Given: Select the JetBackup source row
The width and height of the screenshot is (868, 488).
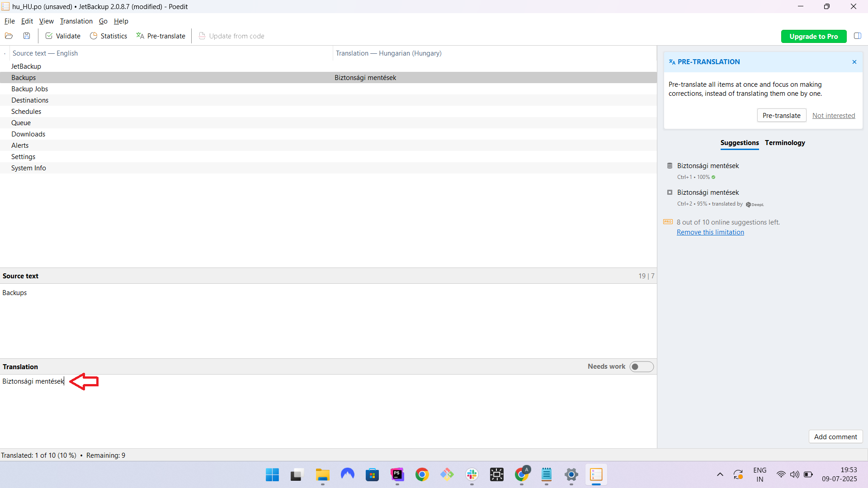Looking at the screenshot, I should 328,66.
